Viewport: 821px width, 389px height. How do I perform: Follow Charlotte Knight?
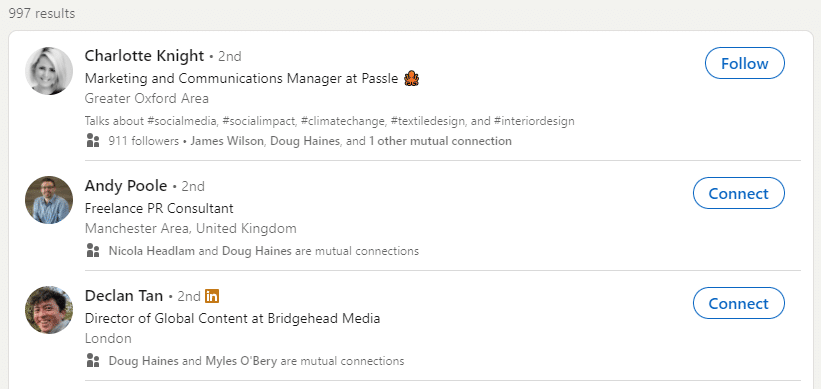pyautogui.click(x=745, y=63)
